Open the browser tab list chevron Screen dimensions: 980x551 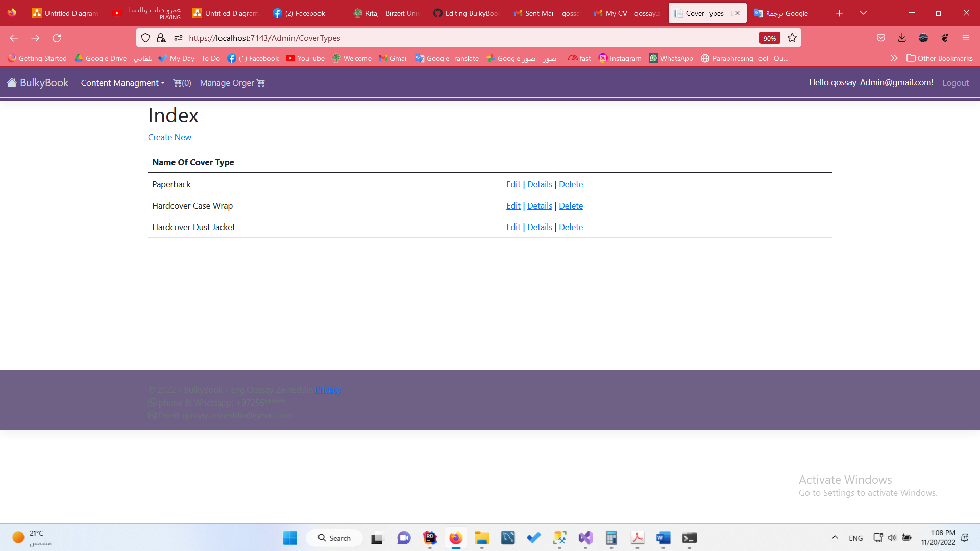point(863,13)
